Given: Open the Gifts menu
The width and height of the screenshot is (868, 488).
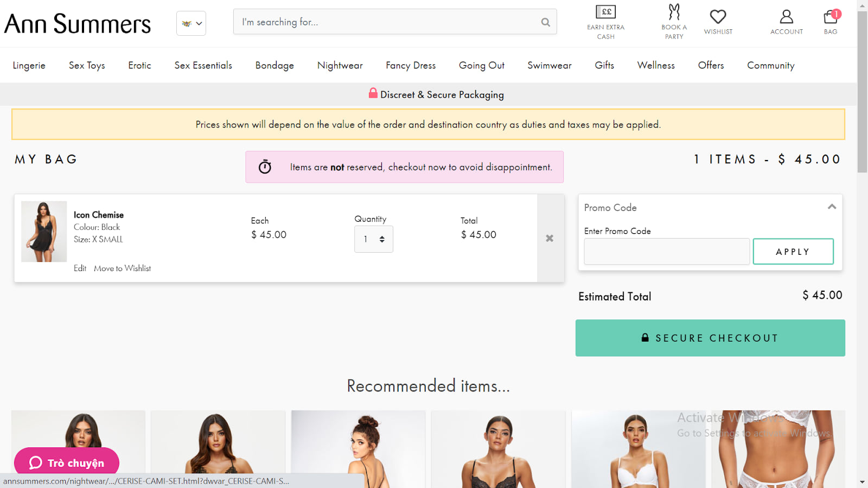Looking at the screenshot, I should point(604,66).
